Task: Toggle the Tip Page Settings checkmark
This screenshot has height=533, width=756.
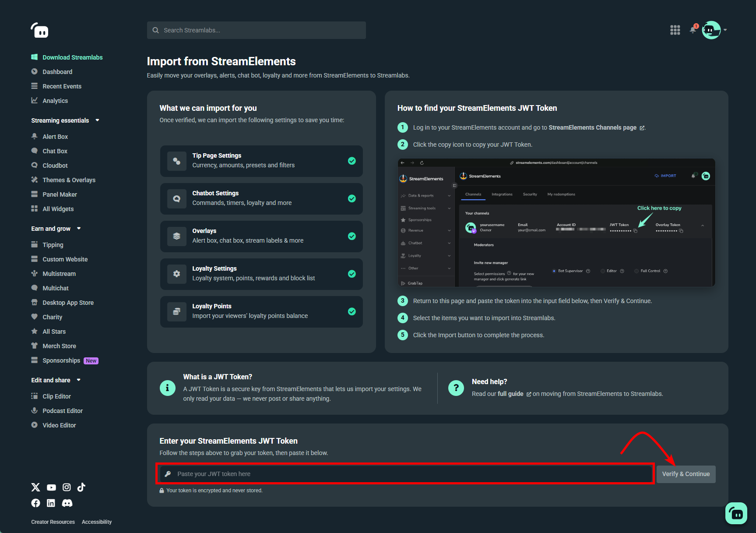Action: pyautogui.click(x=352, y=161)
